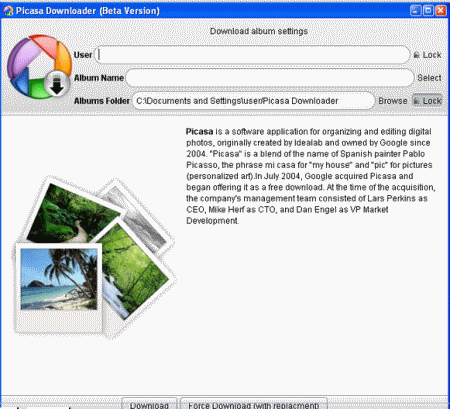Click the Download button
The height and width of the screenshot is (409, 450).
tap(149, 404)
